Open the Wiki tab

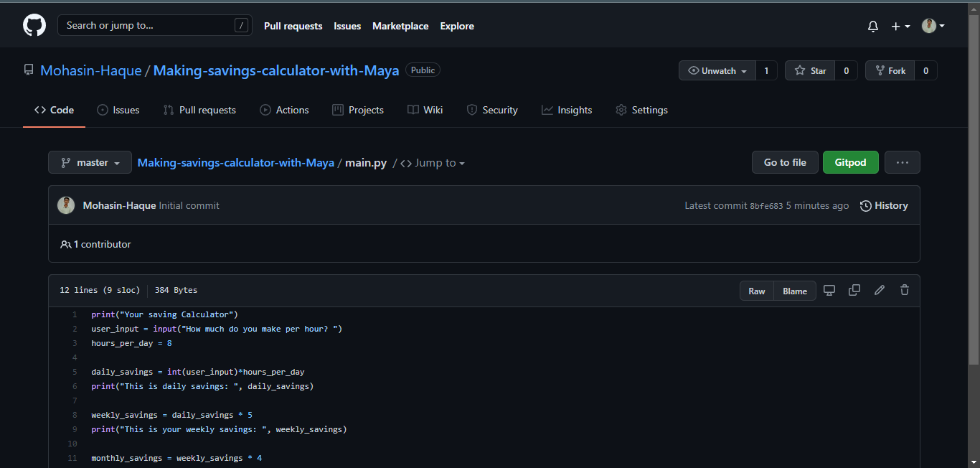coord(425,110)
